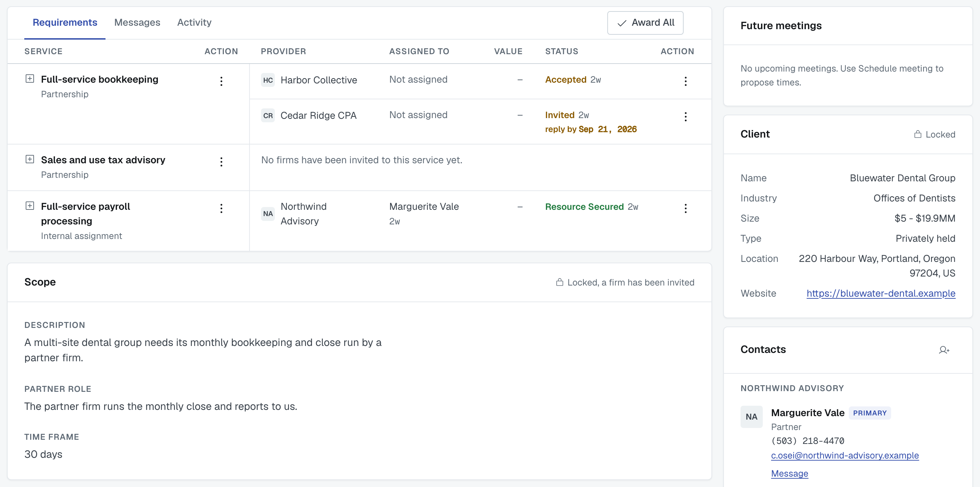This screenshot has width=980, height=487.
Task: Click the Scope locked padlock icon
Action: pos(559,282)
